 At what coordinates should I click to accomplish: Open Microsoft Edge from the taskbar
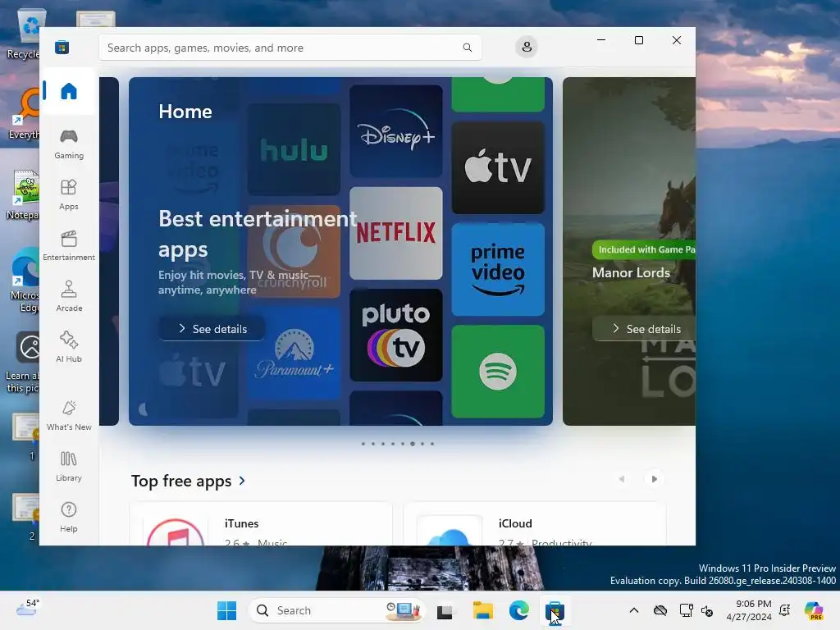518,610
